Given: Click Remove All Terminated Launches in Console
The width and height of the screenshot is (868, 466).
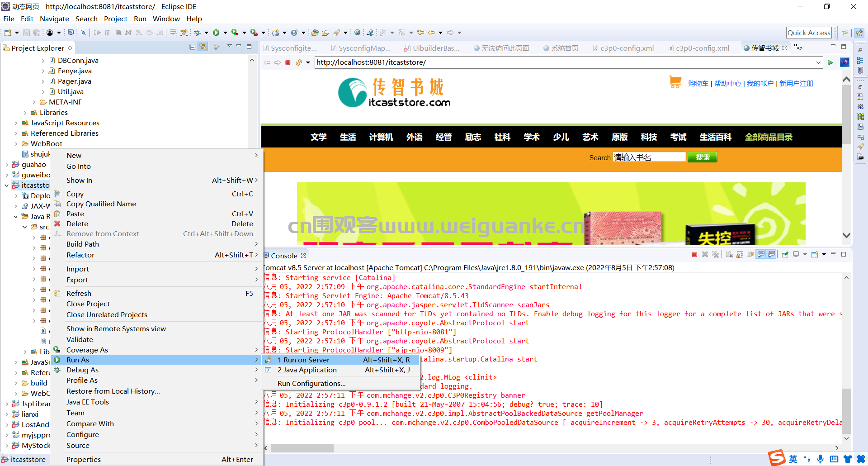Looking at the screenshot, I should click(x=715, y=255).
